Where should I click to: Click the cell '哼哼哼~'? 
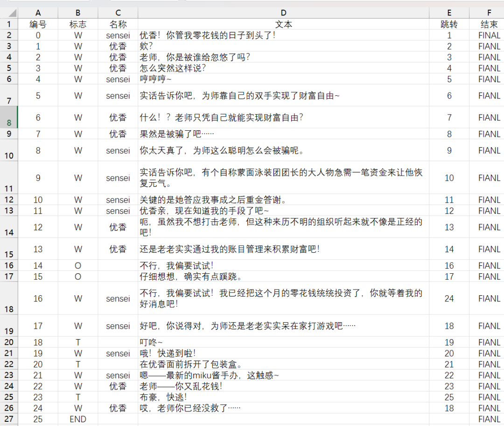[x=284, y=79]
